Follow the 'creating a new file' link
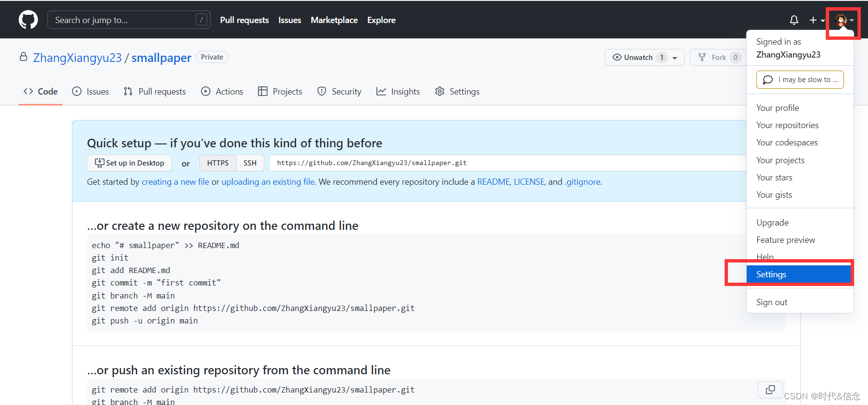This screenshot has width=868, height=405. [175, 182]
